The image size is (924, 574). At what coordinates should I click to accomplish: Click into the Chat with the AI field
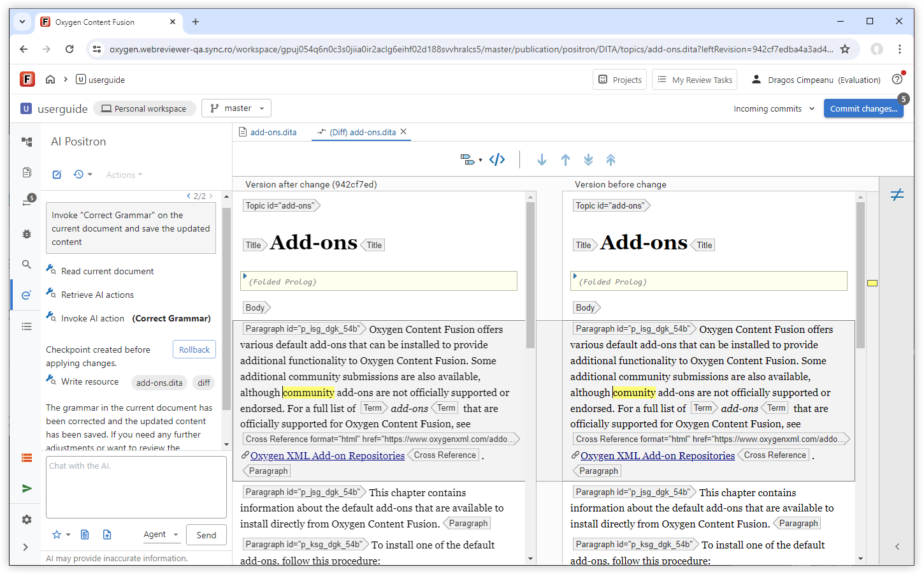point(136,487)
